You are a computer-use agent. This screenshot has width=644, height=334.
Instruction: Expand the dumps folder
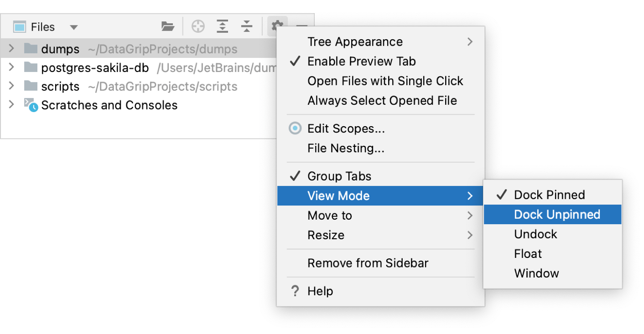tap(11, 49)
